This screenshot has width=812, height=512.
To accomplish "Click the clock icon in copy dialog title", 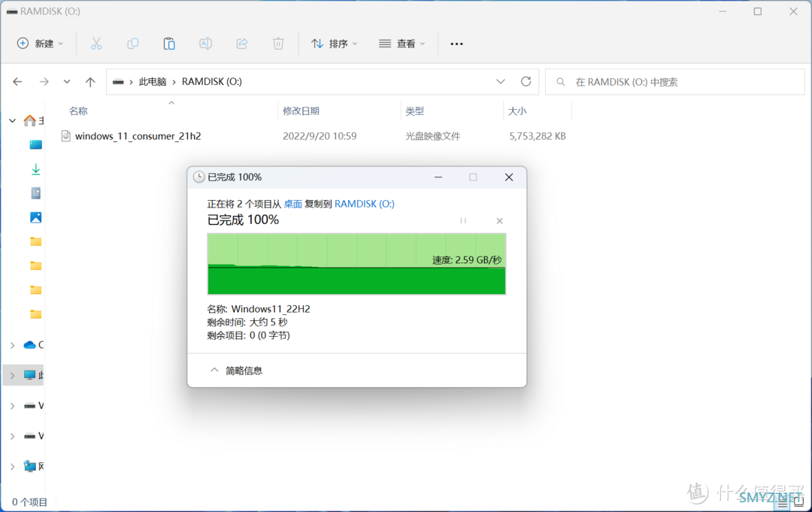I will [x=198, y=177].
